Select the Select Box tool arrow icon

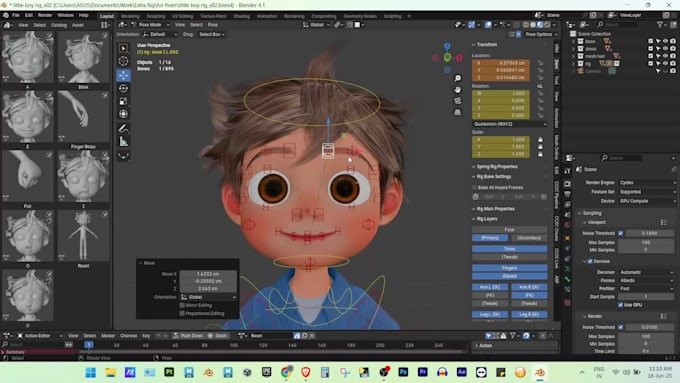tap(124, 48)
